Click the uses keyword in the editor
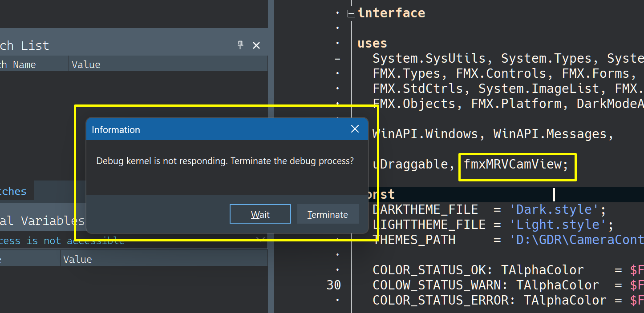This screenshot has height=313, width=644. (372, 44)
